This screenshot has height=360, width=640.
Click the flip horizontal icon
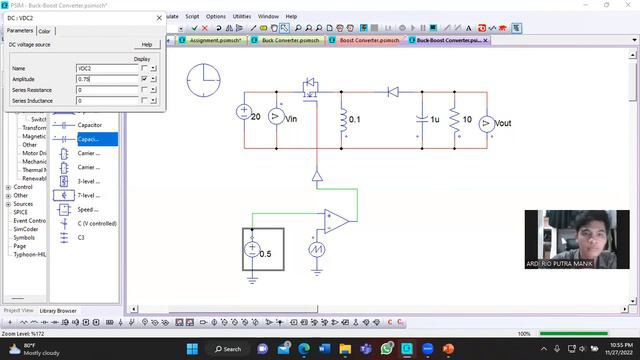229,28
